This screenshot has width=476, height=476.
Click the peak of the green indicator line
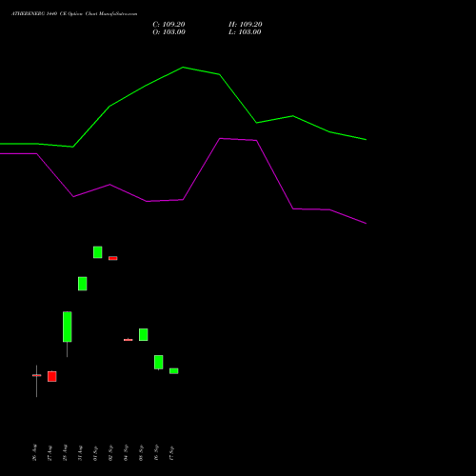(183, 68)
